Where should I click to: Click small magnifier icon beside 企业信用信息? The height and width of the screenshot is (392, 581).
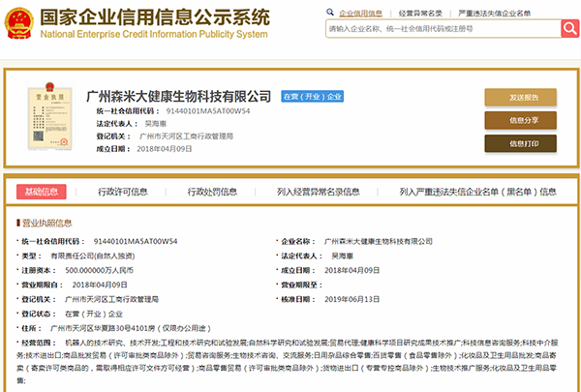point(330,13)
